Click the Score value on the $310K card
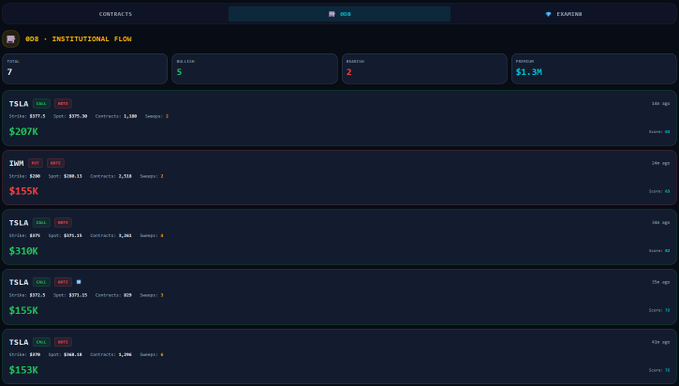The width and height of the screenshot is (679, 386). point(667,251)
